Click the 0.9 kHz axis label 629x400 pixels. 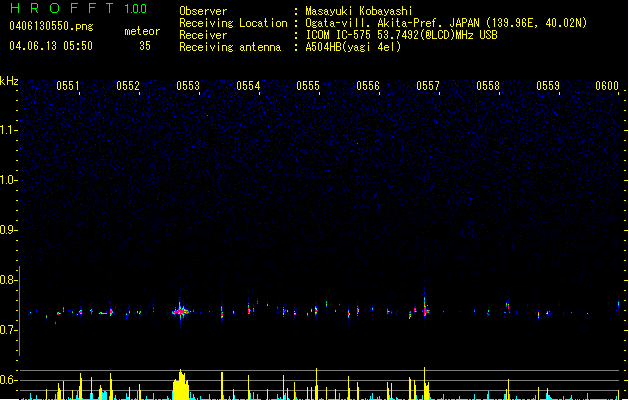tap(8, 230)
